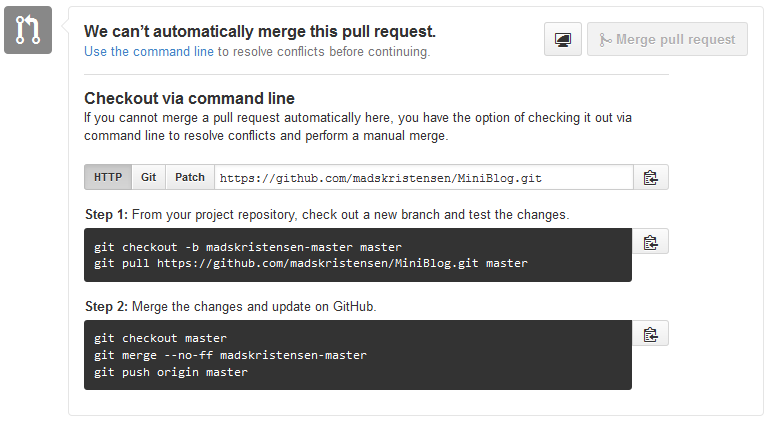Click the 'git push origin master' line
The height and width of the screenshot is (422, 771).
pos(171,371)
